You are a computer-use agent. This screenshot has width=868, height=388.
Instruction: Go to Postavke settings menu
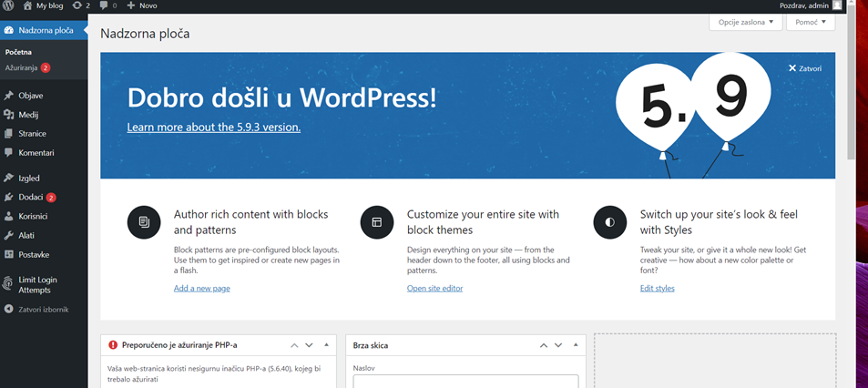(34, 255)
